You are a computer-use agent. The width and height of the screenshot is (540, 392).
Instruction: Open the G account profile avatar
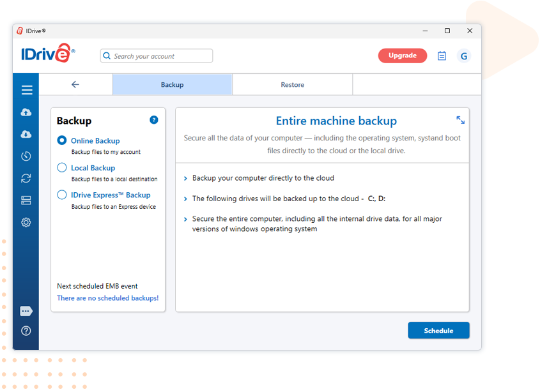(x=464, y=56)
